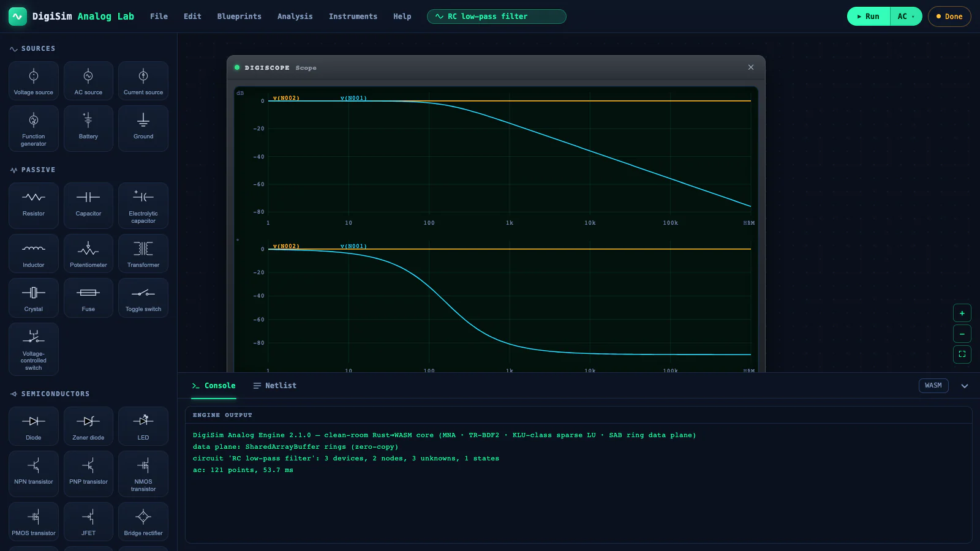The width and height of the screenshot is (980, 551).
Task: Open the AC analysis mode dropdown
Action: click(906, 17)
